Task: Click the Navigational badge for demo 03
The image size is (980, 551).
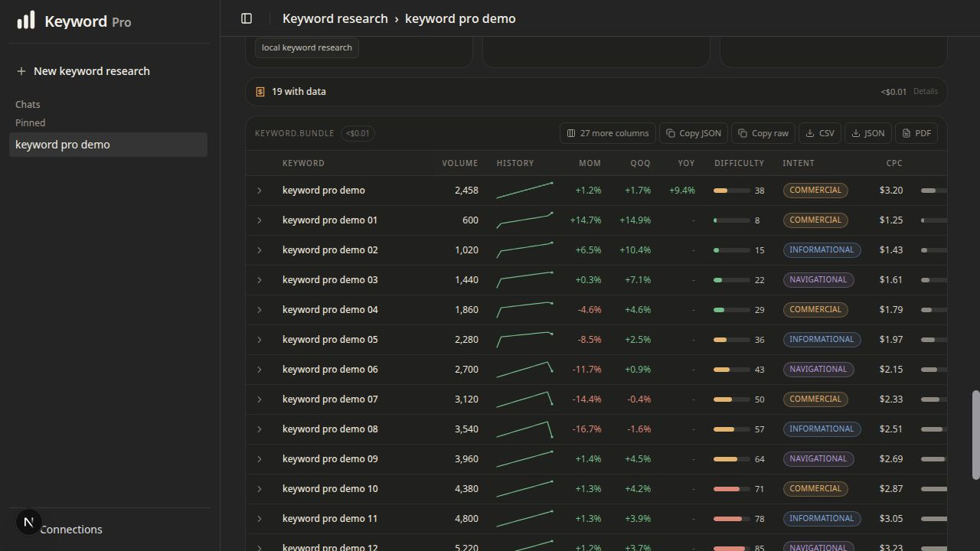Action: point(818,280)
